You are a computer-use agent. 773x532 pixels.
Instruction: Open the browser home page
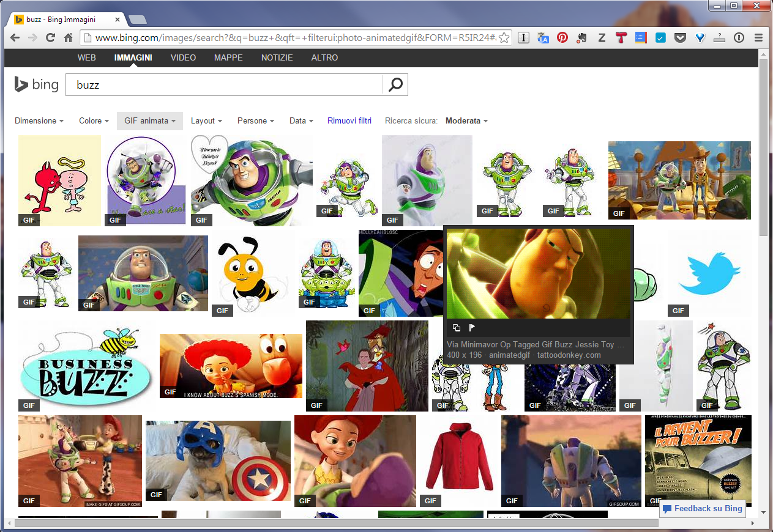[69, 38]
